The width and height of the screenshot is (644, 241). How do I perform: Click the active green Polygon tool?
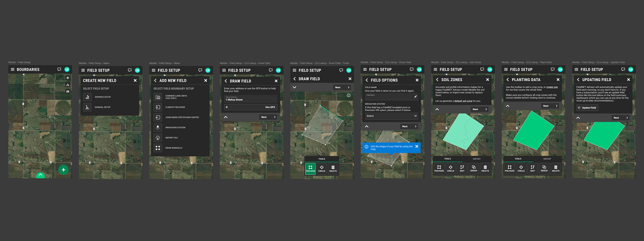click(x=310, y=168)
